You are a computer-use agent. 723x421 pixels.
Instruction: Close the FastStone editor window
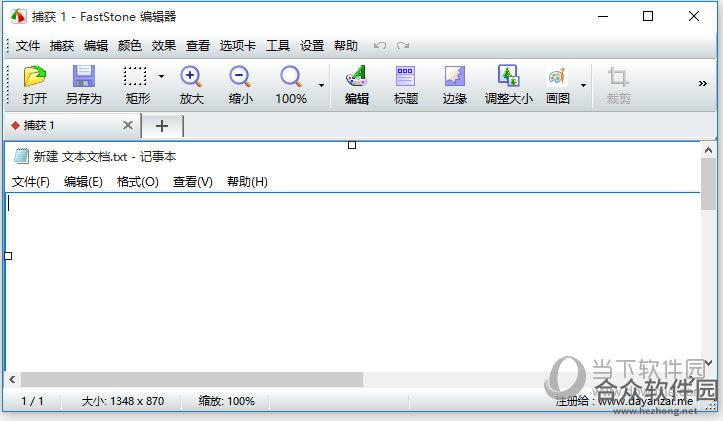click(693, 17)
